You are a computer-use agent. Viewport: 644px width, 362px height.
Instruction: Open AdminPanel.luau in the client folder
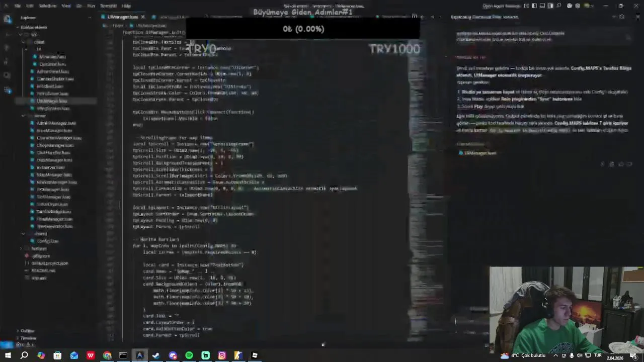click(53, 71)
